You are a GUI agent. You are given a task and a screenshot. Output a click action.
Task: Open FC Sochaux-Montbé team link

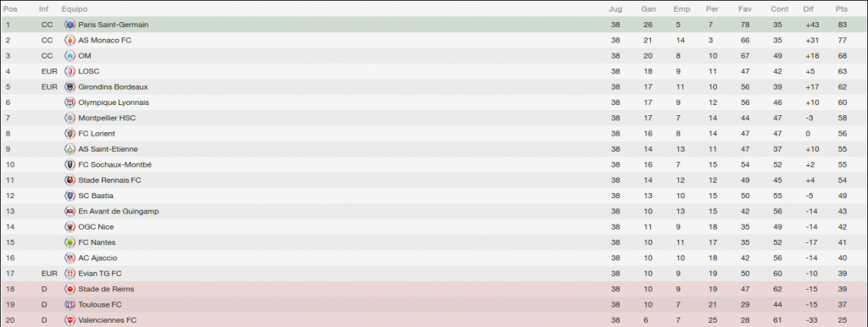pyautogui.click(x=114, y=165)
